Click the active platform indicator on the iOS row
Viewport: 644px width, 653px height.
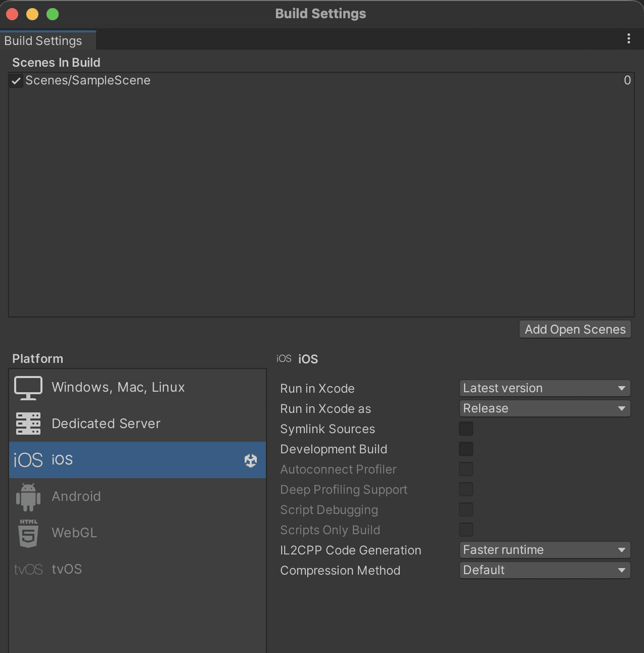point(251,460)
